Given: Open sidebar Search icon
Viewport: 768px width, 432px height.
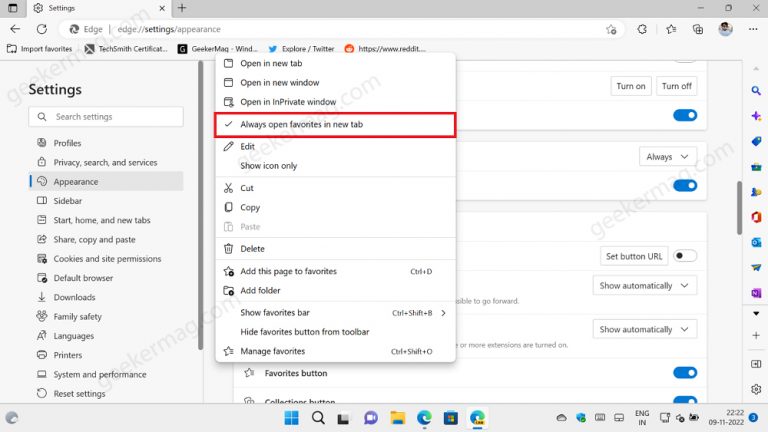Looking at the screenshot, I should tap(756, 91).
